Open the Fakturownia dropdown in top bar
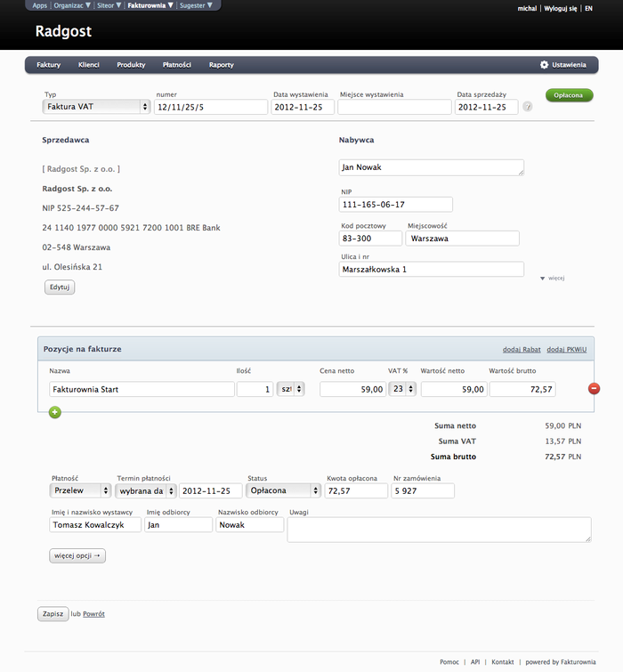This screenshot has width=623, height=672. (150, 5)
